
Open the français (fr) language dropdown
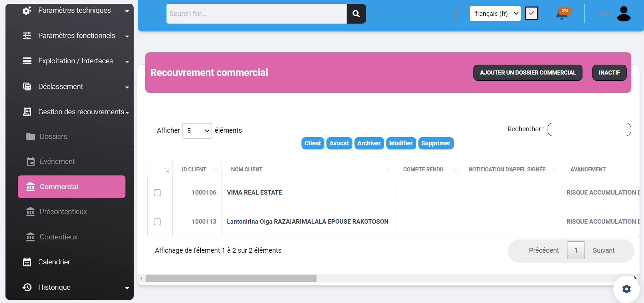495,14
